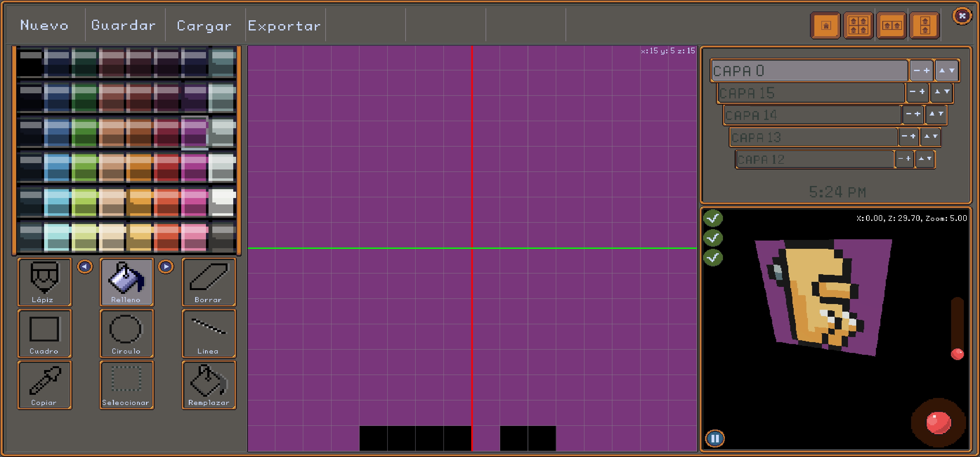The width and height of the screenshot is (980, 457).
Task: Choose the Círculo circle tool
Action: click(126, 333)
